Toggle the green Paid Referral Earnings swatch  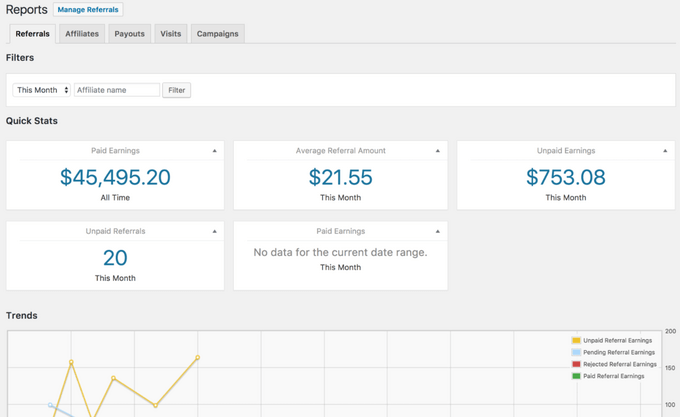[576, 377]
